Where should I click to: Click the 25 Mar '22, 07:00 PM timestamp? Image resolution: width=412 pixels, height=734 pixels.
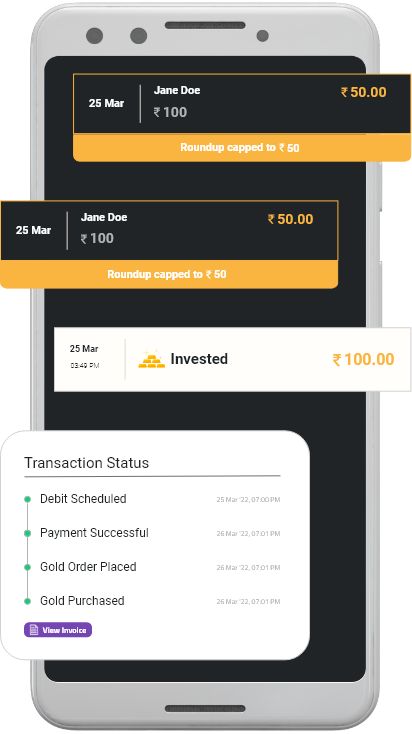248,500
